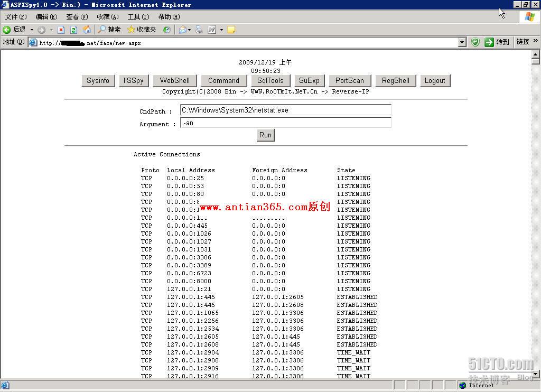This screenshot has width=541, height=392.
Task: Open the 工具(T) menu
Action: (x=138, y=17)
